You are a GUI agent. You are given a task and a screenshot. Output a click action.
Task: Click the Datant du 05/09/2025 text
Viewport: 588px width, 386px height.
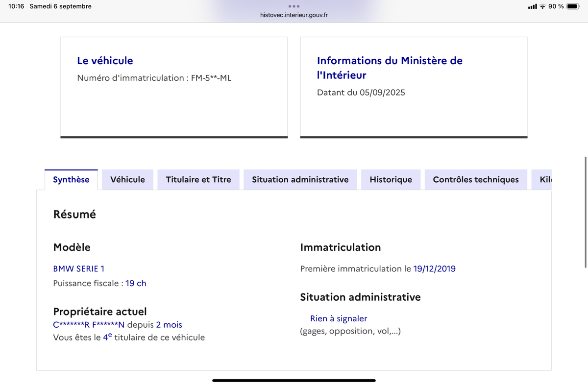361,92
